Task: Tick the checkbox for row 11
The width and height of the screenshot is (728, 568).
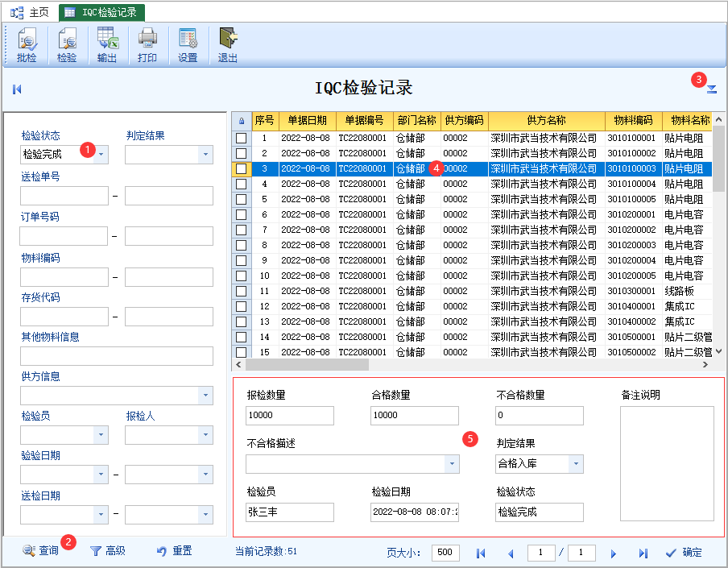Action: tap(242, 291)
